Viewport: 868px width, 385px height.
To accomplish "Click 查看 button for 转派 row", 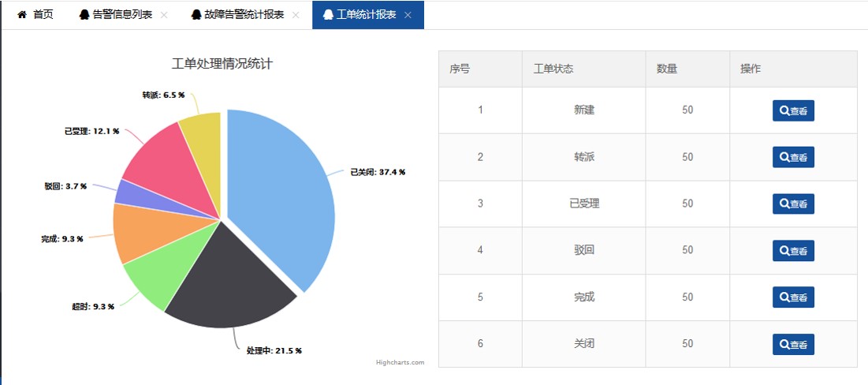I will pos(793,157).
